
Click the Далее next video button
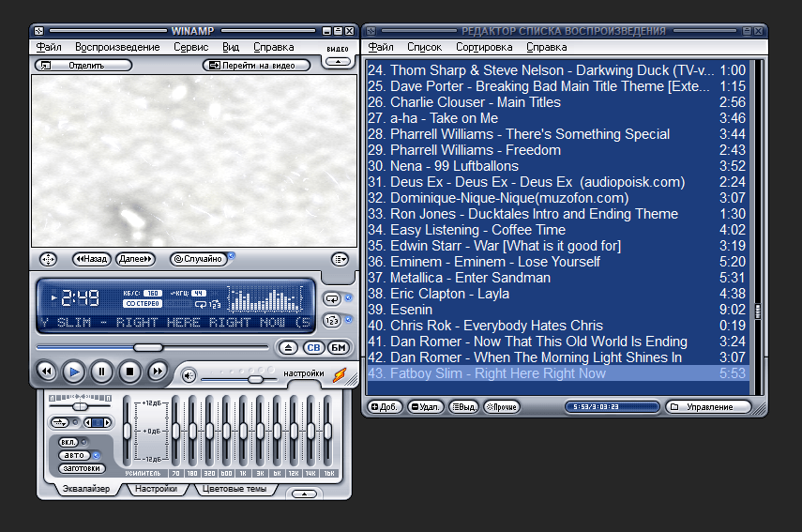click(x=135, y=259)
